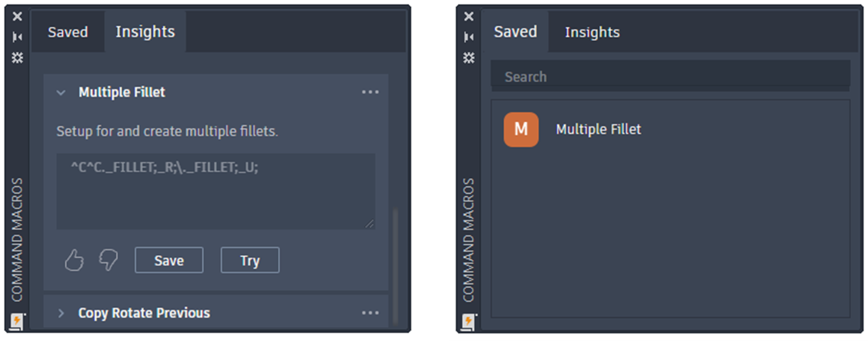Open the Multiple Fillet more options menu
The width and height of the screenshot is (868, 341).
point(370,92)
